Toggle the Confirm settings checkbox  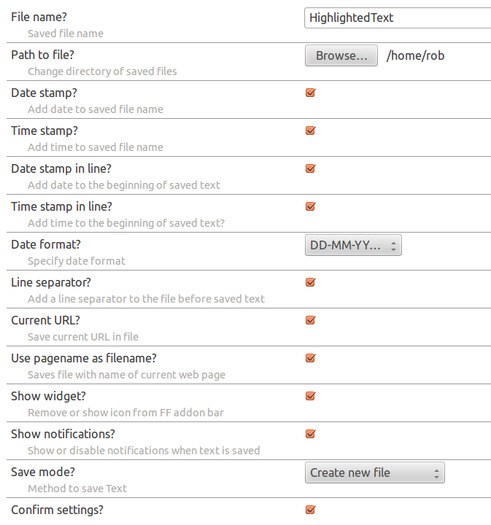click(310, 509)
